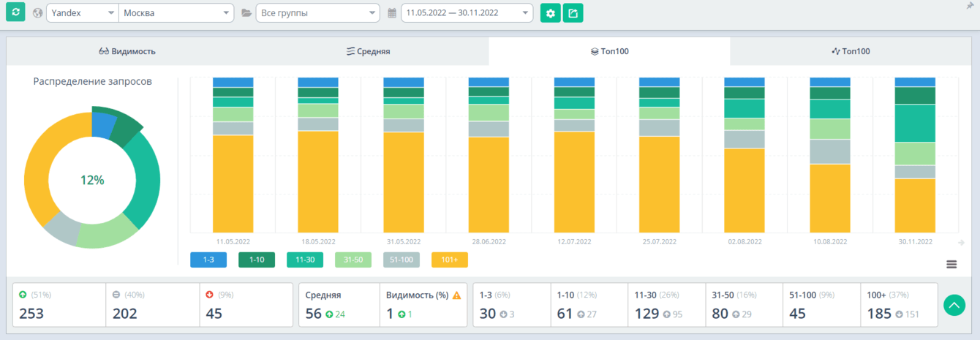Click the improved positions 253 box
Image resolution: width=980 pixels, height=340 pixels.
click(x=59, y=305)
